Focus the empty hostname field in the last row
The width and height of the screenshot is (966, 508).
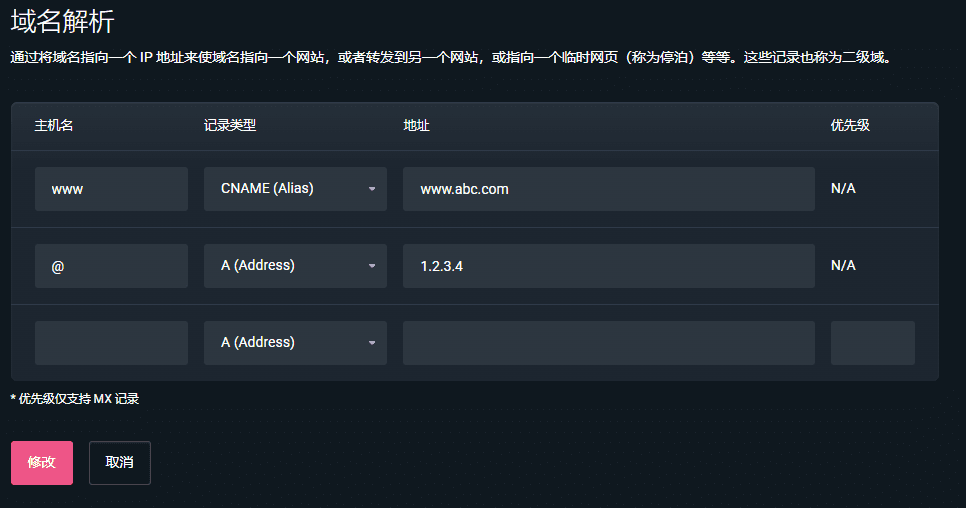[x=111, y=343]
